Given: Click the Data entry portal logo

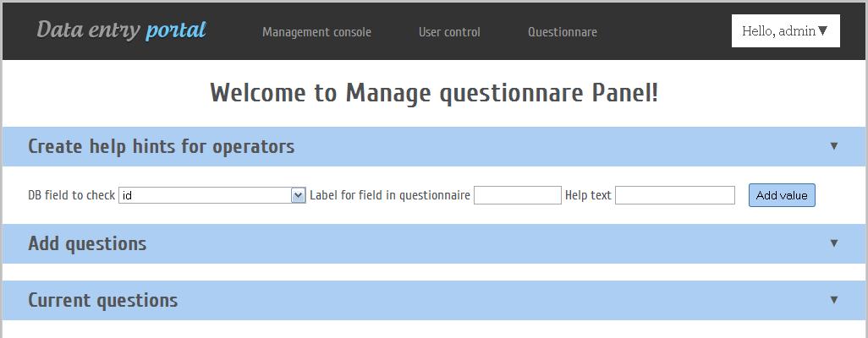Looking at the screenshot, I should 121,30.
